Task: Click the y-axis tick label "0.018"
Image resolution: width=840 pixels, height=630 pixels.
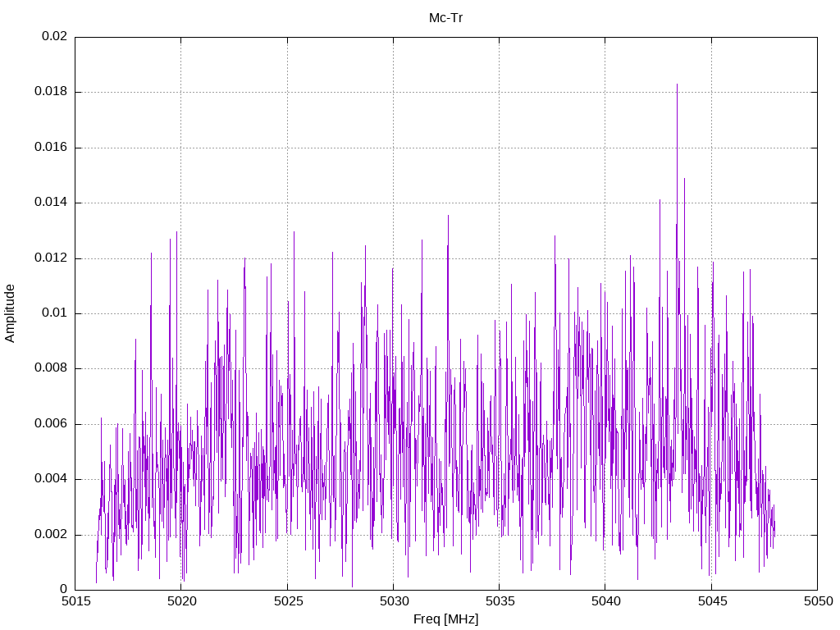Action: [52, 92]
